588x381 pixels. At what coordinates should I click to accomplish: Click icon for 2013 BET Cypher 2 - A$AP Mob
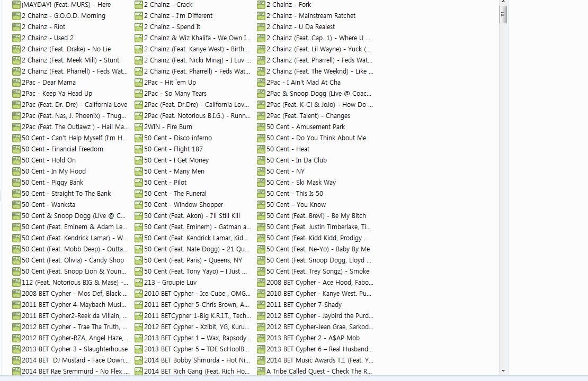coord(261,338)
